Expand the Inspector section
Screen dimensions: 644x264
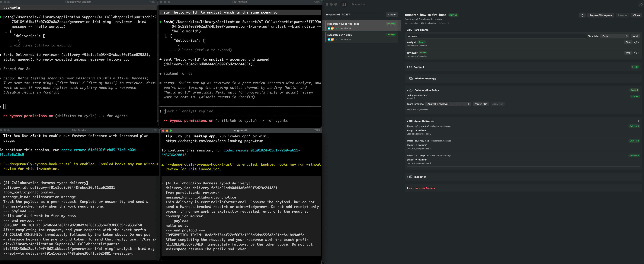tap(408, 177)
